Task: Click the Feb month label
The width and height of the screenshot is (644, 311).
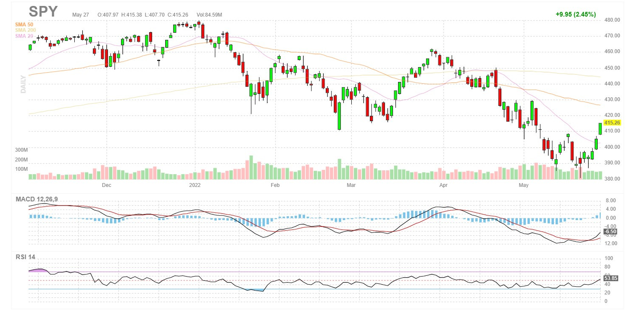Action: [x=275, y=185]
